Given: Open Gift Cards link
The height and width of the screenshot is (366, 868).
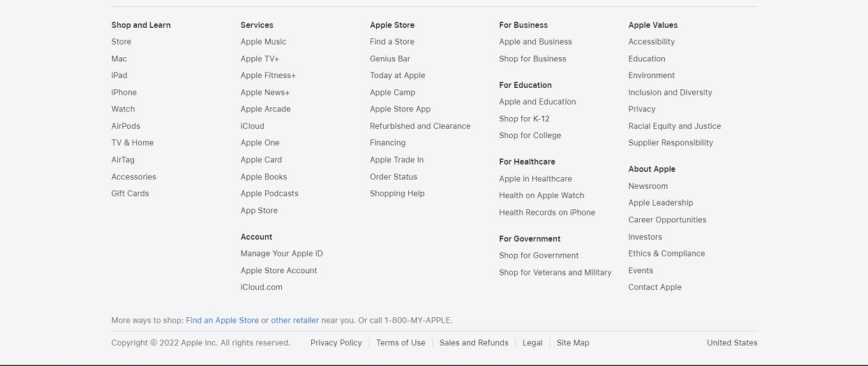Looking at the screenshot, I should click(130, 194).
